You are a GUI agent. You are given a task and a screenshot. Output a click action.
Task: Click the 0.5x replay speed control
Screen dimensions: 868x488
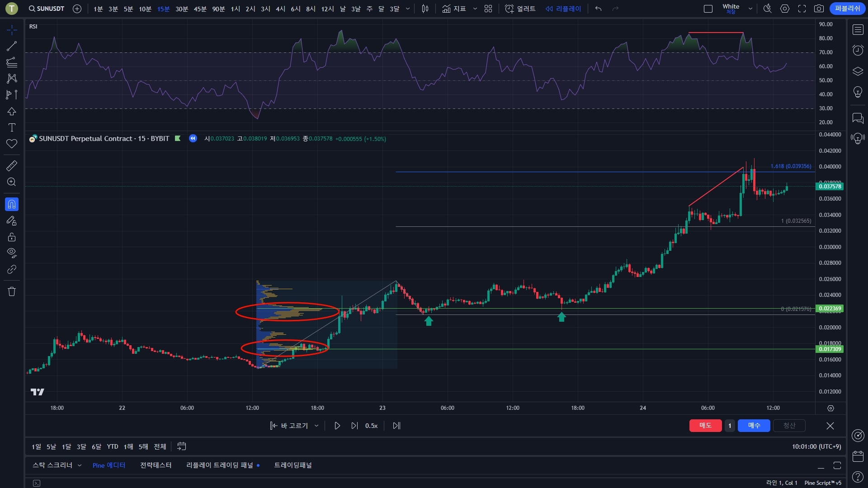pyautogui.click(x=371, y=426)
